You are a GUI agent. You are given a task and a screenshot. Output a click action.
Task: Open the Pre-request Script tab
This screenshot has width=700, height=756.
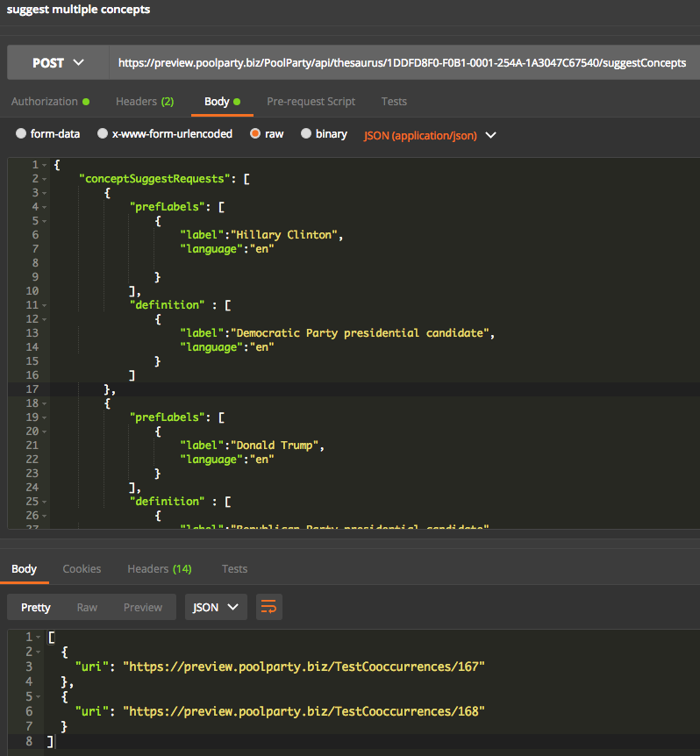tap(311, 102)
